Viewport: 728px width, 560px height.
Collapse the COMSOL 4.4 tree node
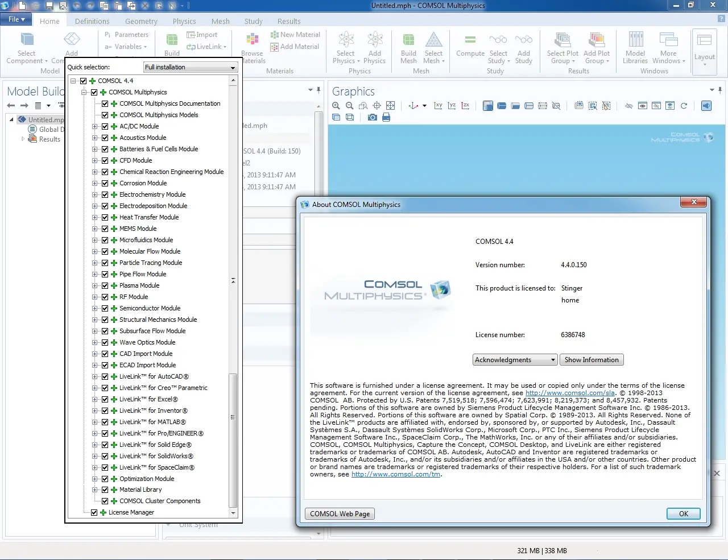click(73, 81)
